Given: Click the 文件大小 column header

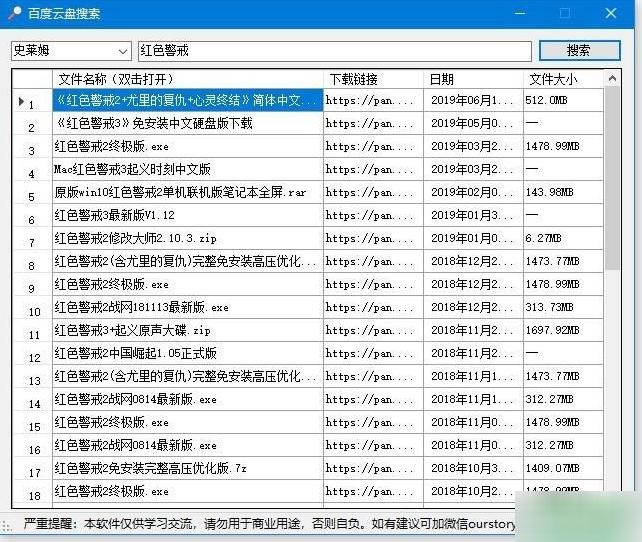Looking at the screenshot, I should point(563,79).
